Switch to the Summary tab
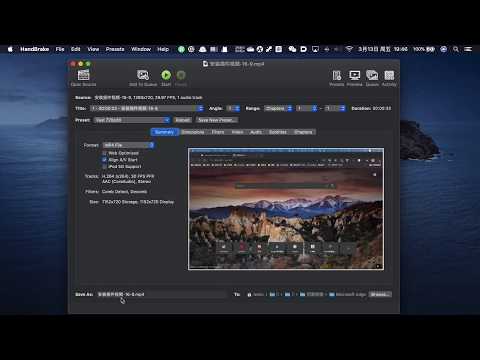 coord(164,132)
